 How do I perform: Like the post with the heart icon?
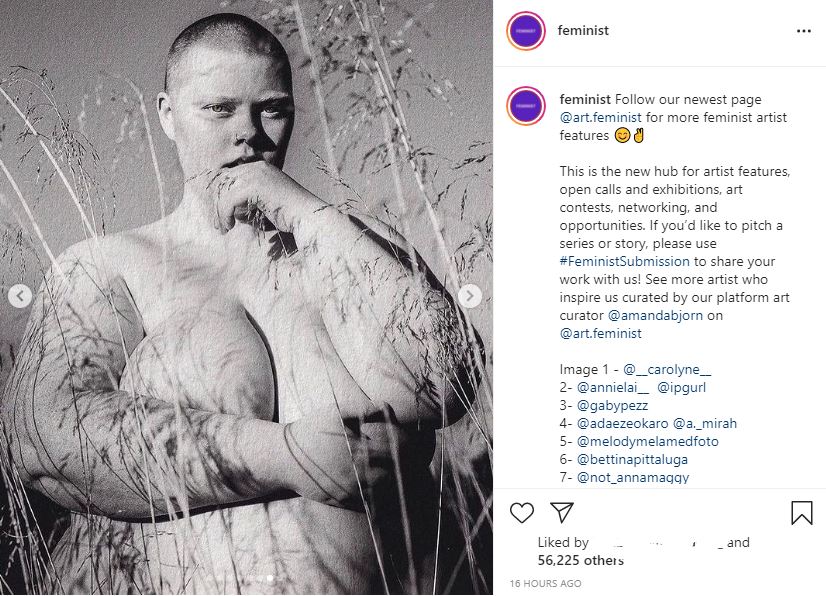(522, 512)
